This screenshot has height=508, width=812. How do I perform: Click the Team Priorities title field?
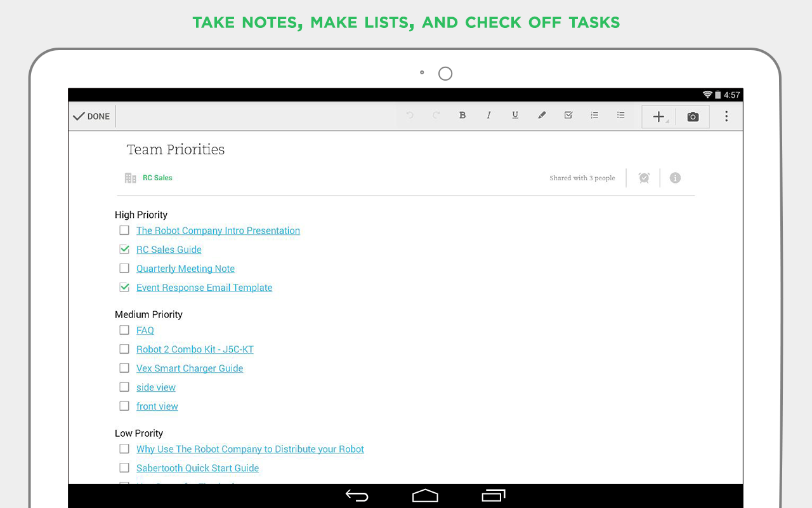176,150
